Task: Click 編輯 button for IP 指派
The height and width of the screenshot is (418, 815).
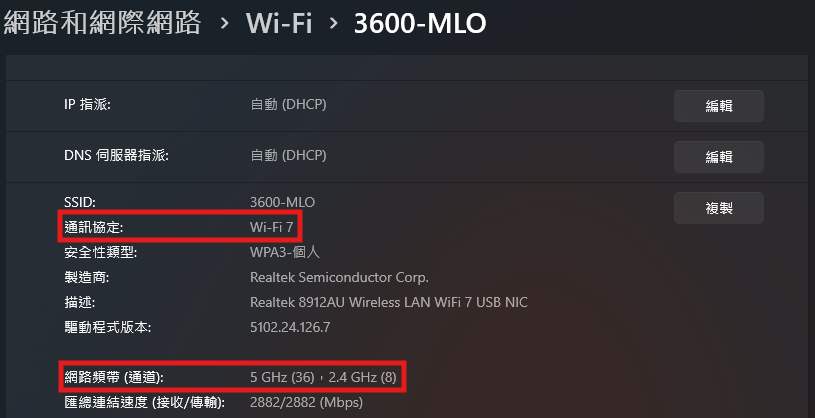Action: click(x=718, y=105)
